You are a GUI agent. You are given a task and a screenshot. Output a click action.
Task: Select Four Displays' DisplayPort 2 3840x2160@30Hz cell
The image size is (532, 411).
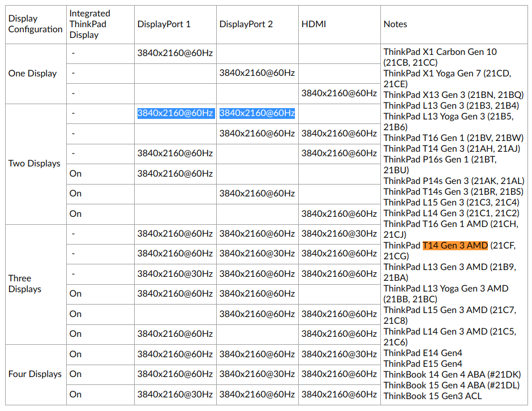[x=257, y=374]
